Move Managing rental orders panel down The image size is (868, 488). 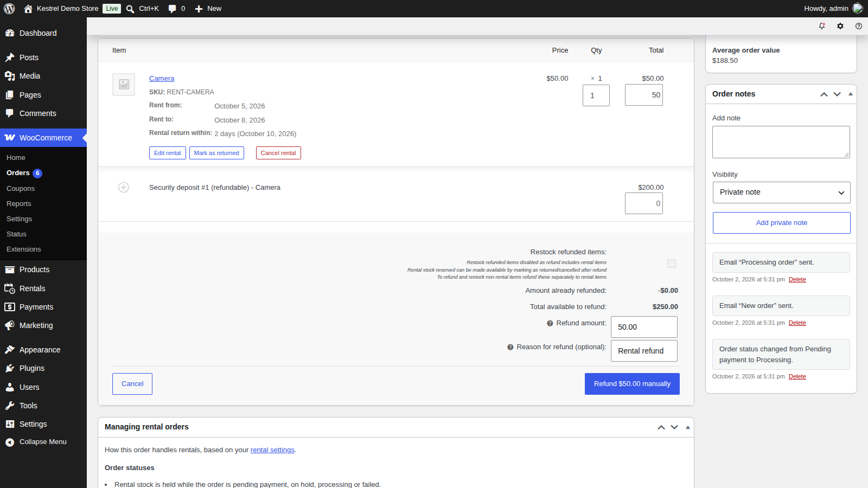click(674, 427)
